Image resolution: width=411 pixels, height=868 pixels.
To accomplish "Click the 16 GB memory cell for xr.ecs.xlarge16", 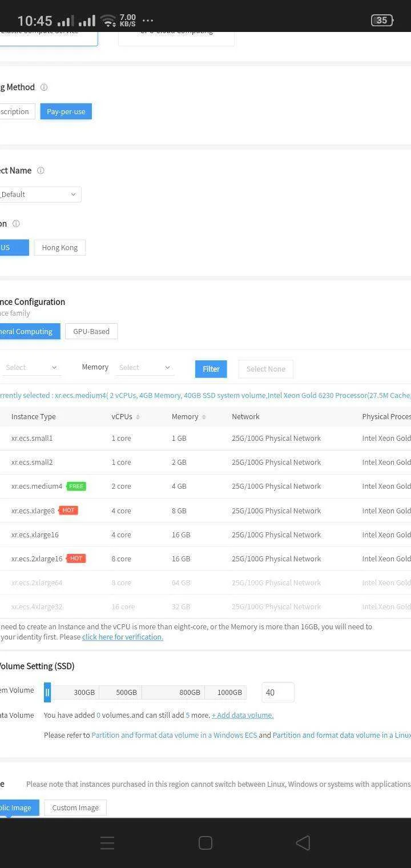I will point(181,535).
